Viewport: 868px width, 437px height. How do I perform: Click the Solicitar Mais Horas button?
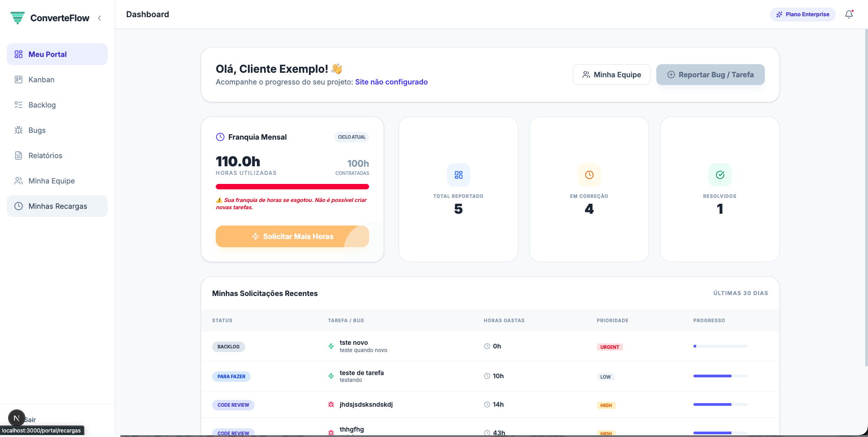(292, 236)
